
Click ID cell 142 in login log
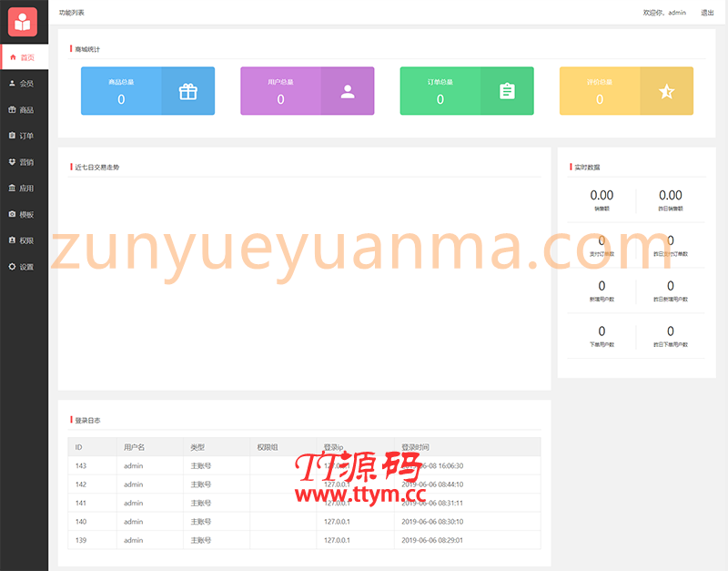pyautogui.click(x=81, y=484)
